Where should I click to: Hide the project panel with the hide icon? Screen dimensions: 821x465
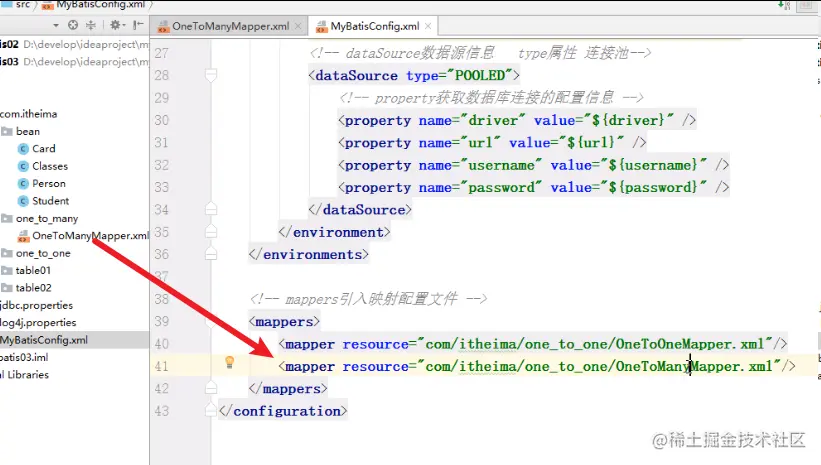[138, 25]
